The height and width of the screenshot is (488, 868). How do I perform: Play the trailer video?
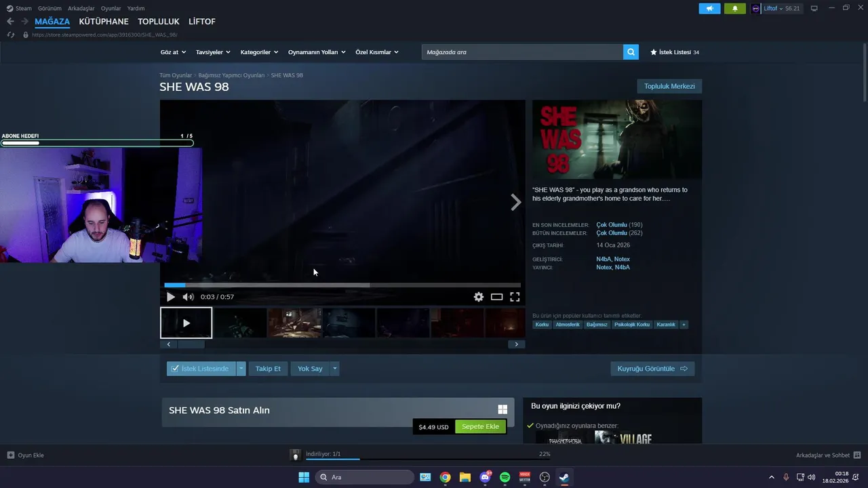tap(171, 297)
